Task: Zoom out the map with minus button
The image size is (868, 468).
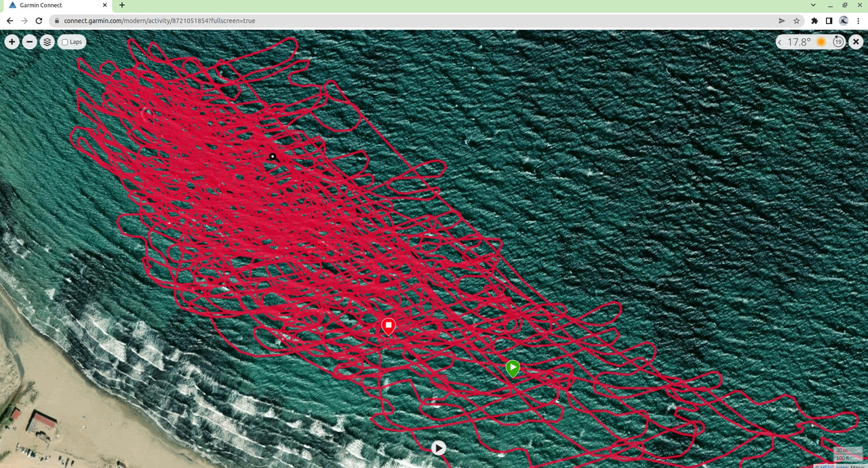Action: pyautogui.click(x=29, y=42)
